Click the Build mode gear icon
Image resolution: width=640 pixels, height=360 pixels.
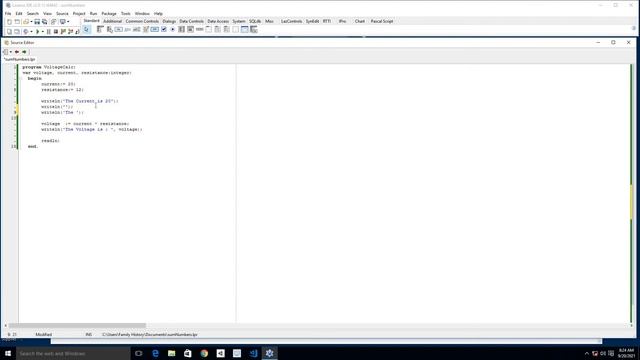[25, 31]
